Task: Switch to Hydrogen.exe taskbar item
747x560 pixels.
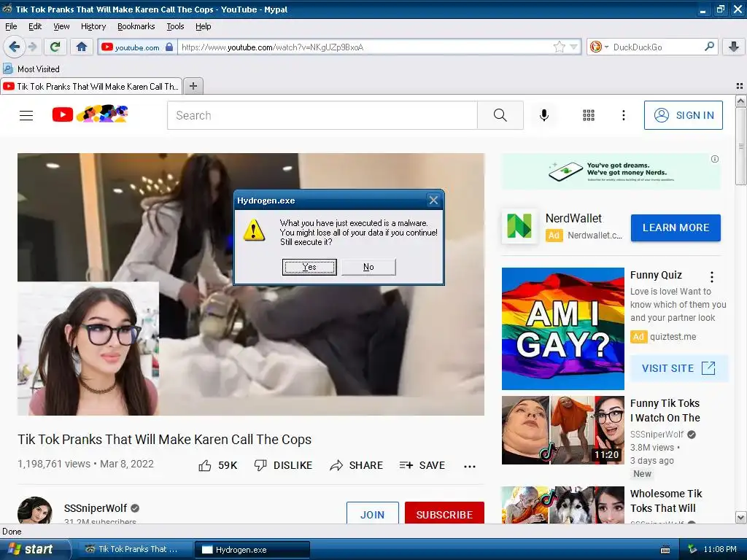Action: pyautogui.click(x=252, y=550)
